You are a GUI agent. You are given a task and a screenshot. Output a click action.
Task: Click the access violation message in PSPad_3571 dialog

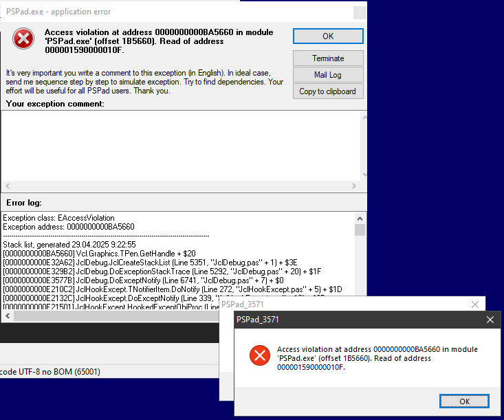[377, 358]
